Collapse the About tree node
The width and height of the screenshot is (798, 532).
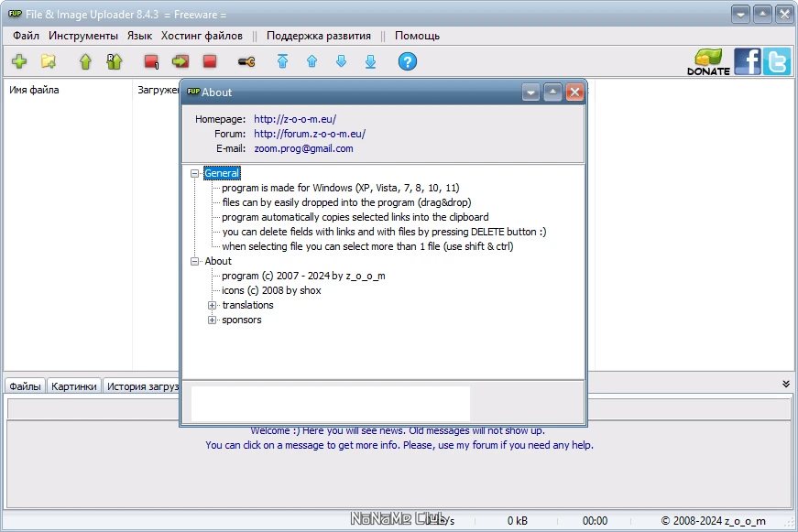pyautogui.click(x=194, y=262)
